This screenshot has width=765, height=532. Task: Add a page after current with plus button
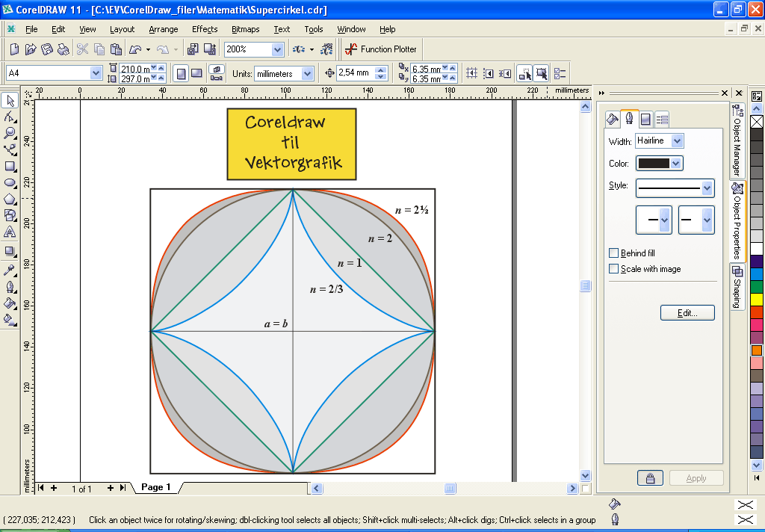pyautogui.click(x=111, y=488)
